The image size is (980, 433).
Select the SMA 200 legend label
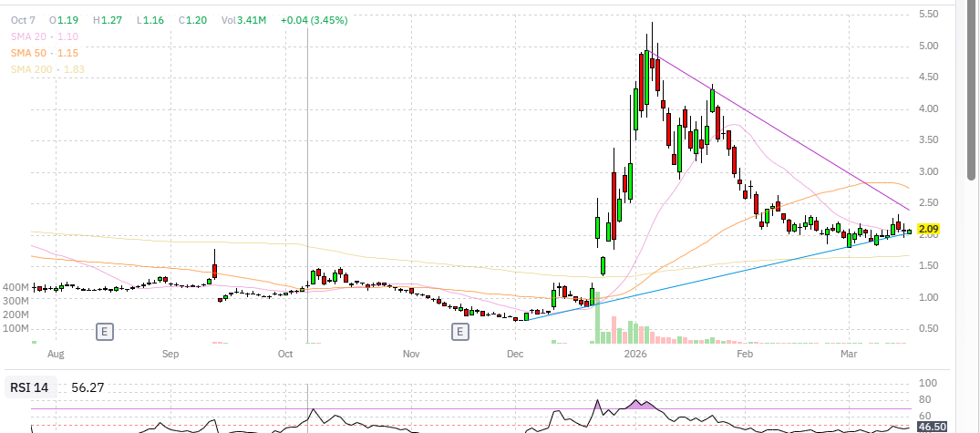pos(47,69)
